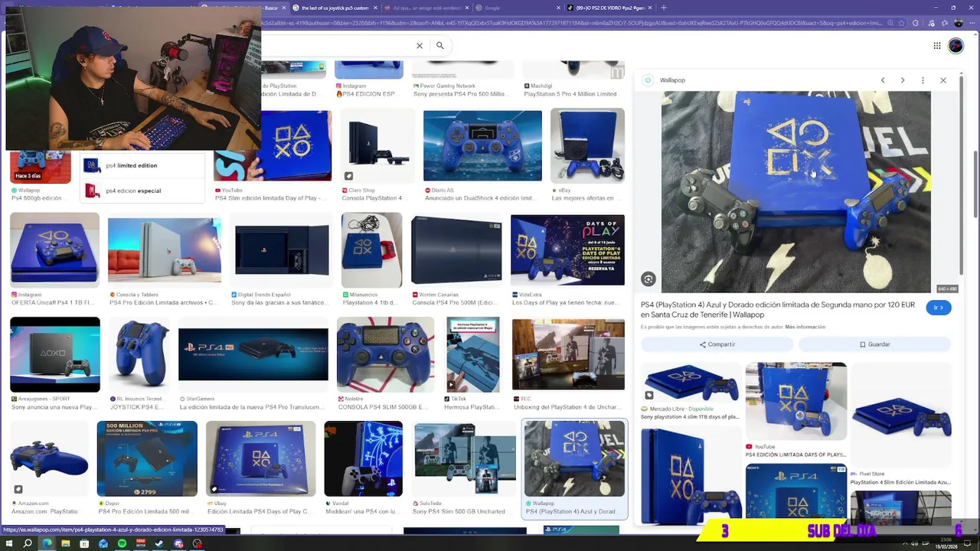Open the Más información link

805,327
